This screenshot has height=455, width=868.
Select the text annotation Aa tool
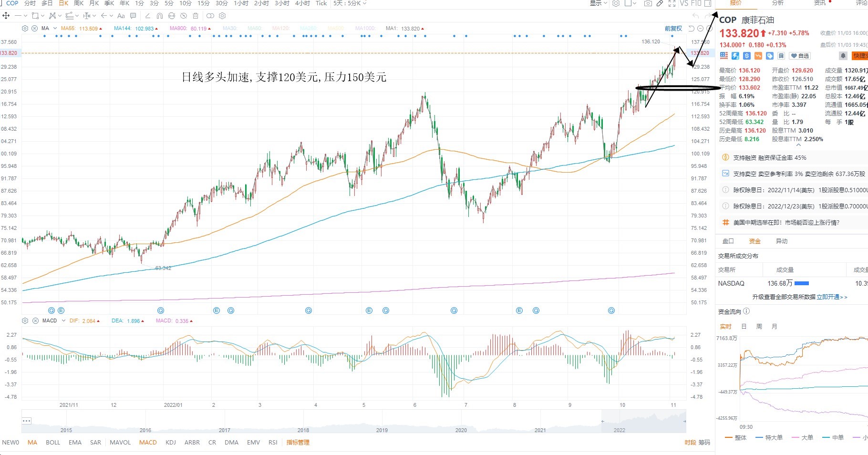click(121, 16)
